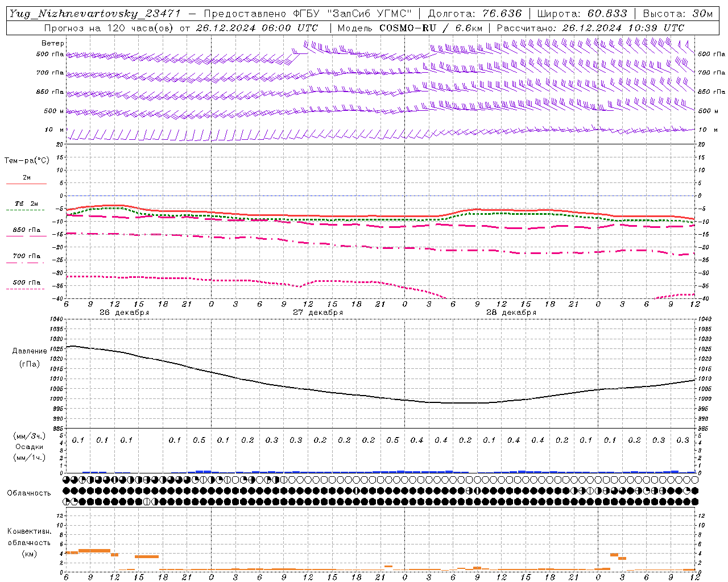Viewport: 728px width, 582px height.
Task: Click the dotted line sample under 500 гПа temperature legend
Action: [x=26, y=289]
